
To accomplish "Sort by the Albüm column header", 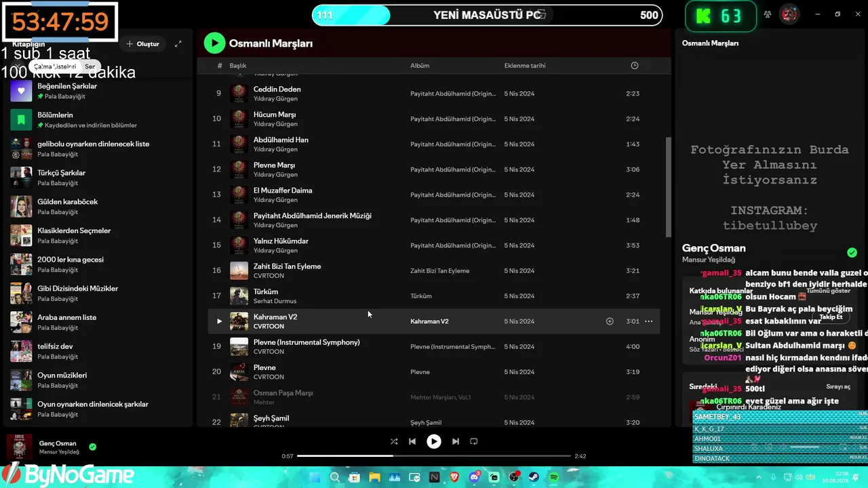I will coord(420,66).
